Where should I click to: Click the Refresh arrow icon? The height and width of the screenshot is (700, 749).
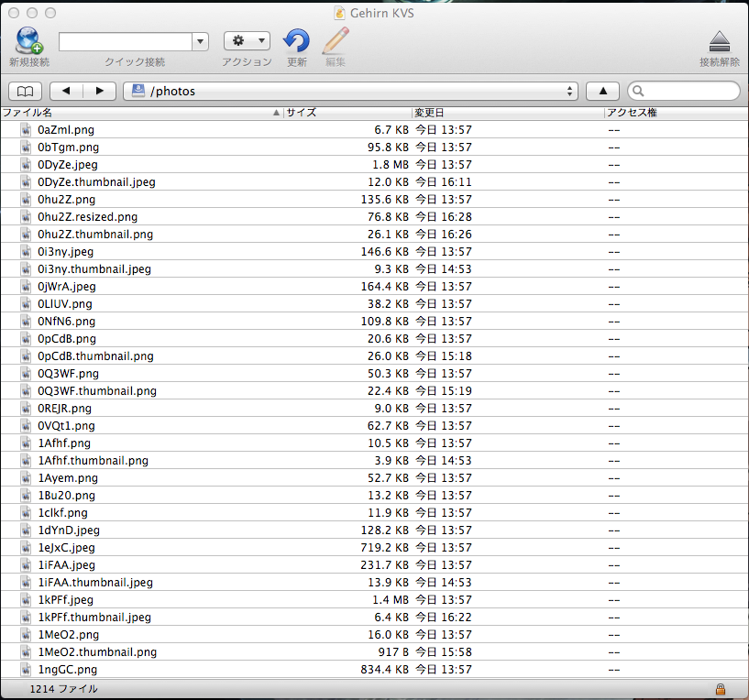[x=296, y=41]
